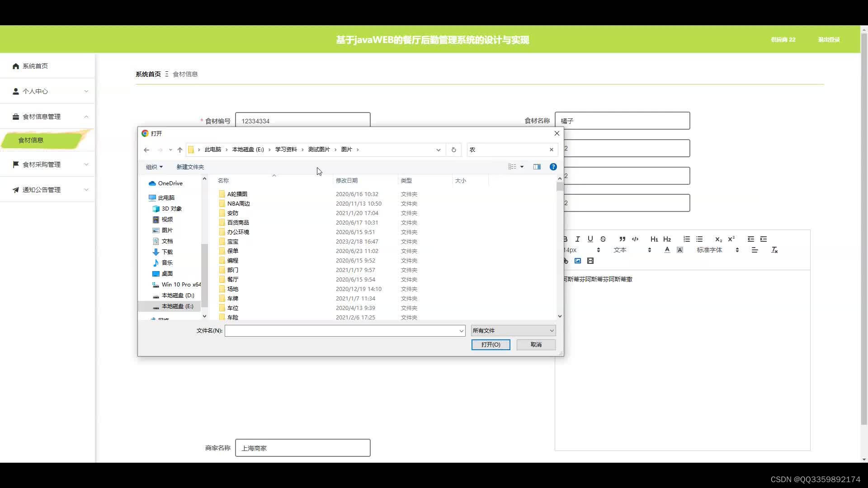Apply Heading 1 style
This screenshot has width=868, height=488.
pyautogui.click(x=654, y=239)
